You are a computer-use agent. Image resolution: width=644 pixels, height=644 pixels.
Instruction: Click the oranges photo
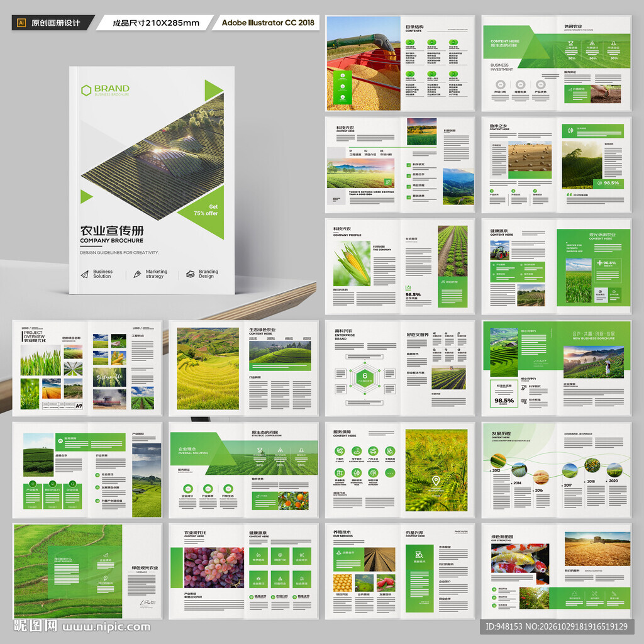[x=293, y=501]
